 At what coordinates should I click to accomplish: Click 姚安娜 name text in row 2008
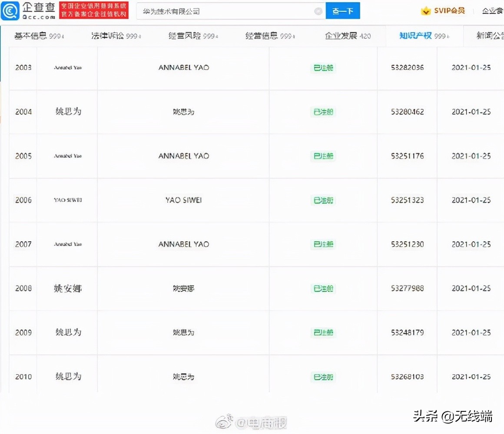[183, 288]
